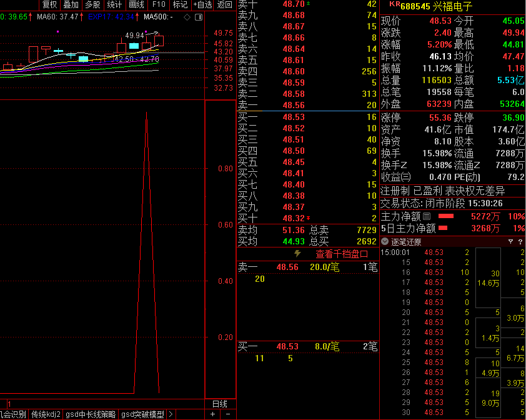
Task: Click the lightning bolt icon near 查看千档盘口
Action: (297, 254)
